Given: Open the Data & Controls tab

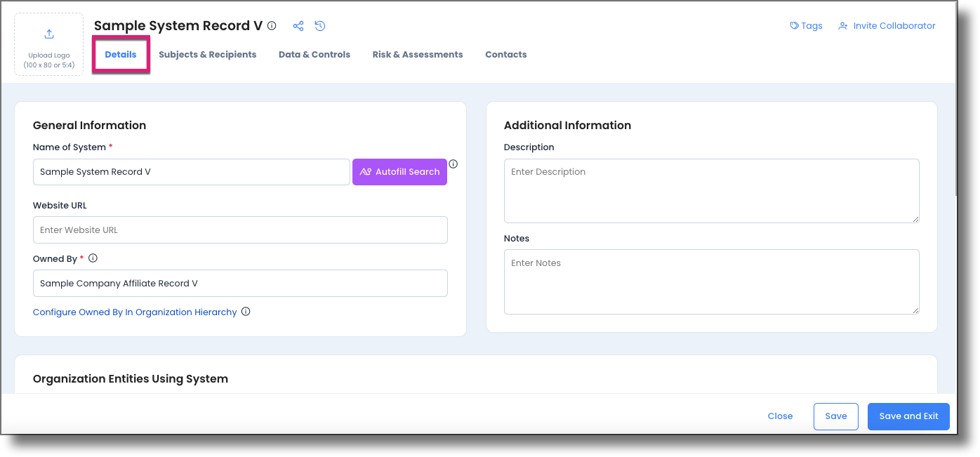Looking at the screenshot, I should (x=314, y=54).
